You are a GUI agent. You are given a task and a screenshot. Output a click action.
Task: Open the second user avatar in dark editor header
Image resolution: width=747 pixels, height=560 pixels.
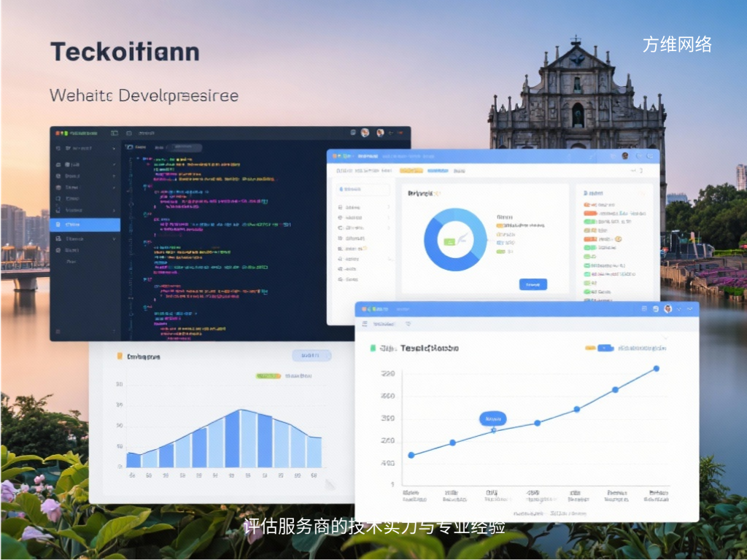coord(380,133)
